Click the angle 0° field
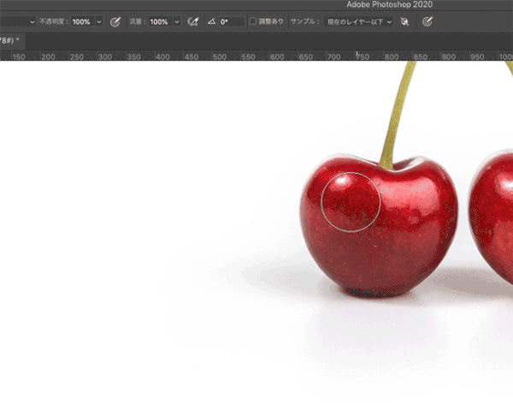This screenshot has width=513, height=420. [x=231, y=22]
